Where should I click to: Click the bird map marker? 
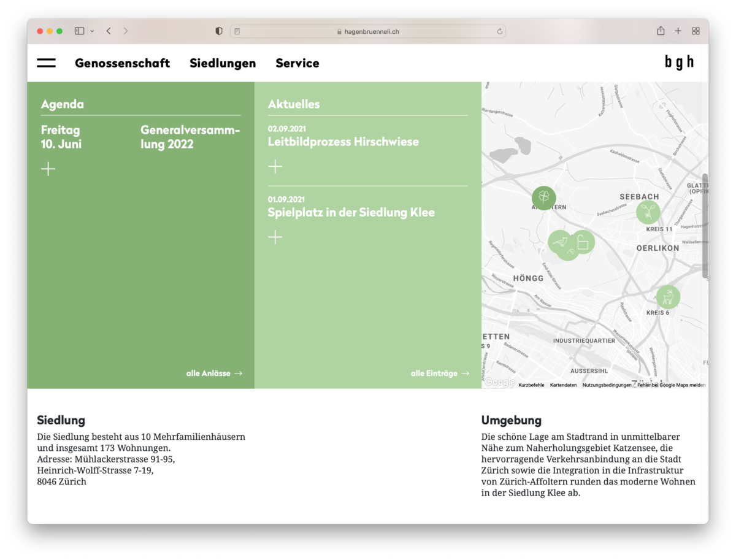(559, 242)
